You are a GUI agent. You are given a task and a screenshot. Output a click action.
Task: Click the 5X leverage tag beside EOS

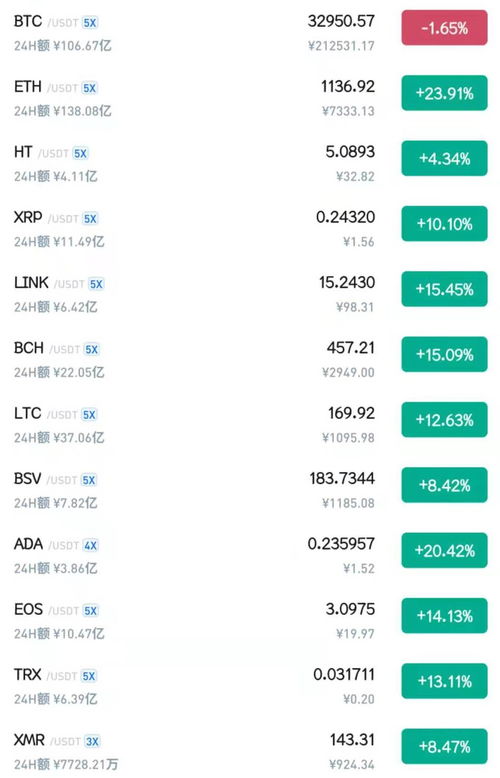pyautogui.click(x=90, y=611)
